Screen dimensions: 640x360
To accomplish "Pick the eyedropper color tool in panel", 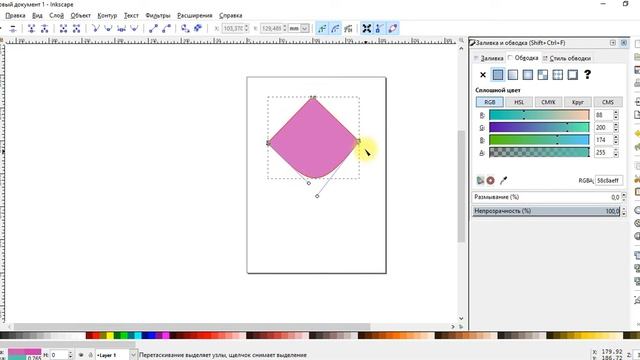I will [x=503, y=180].
